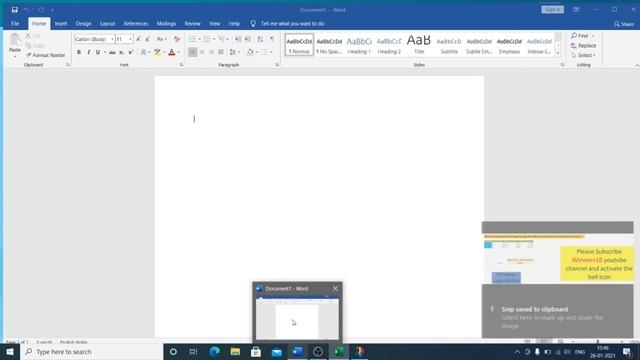Center align the paragraph

point(202,52)
